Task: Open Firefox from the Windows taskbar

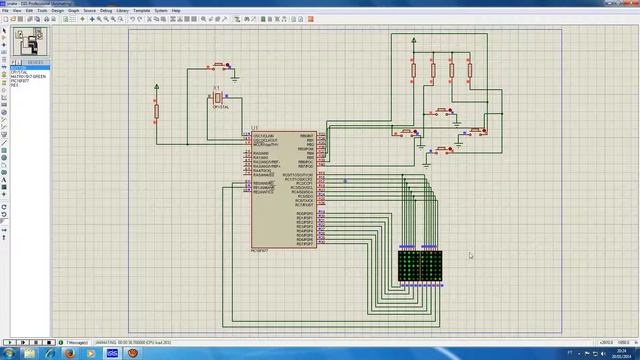Action: point(70,353)
